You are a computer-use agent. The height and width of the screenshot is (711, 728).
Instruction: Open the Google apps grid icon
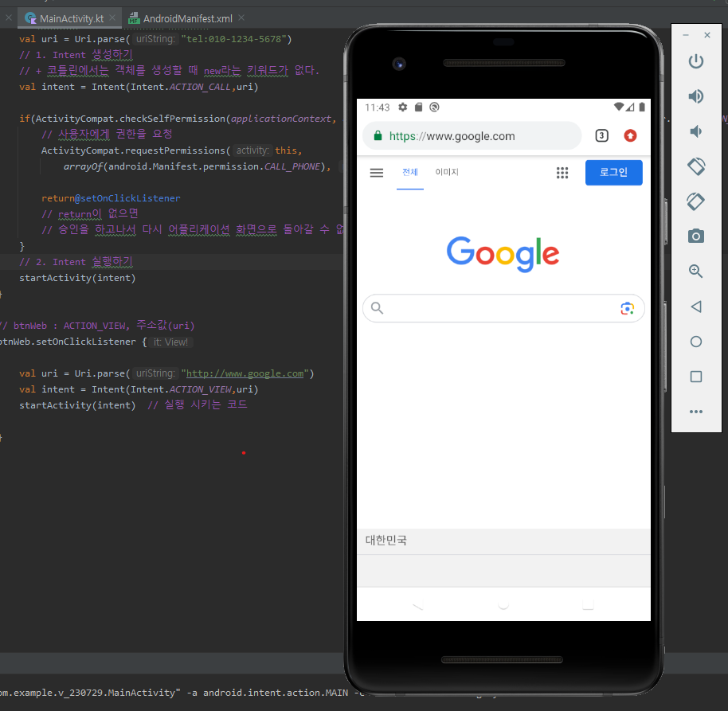click(x=562, y=173)
